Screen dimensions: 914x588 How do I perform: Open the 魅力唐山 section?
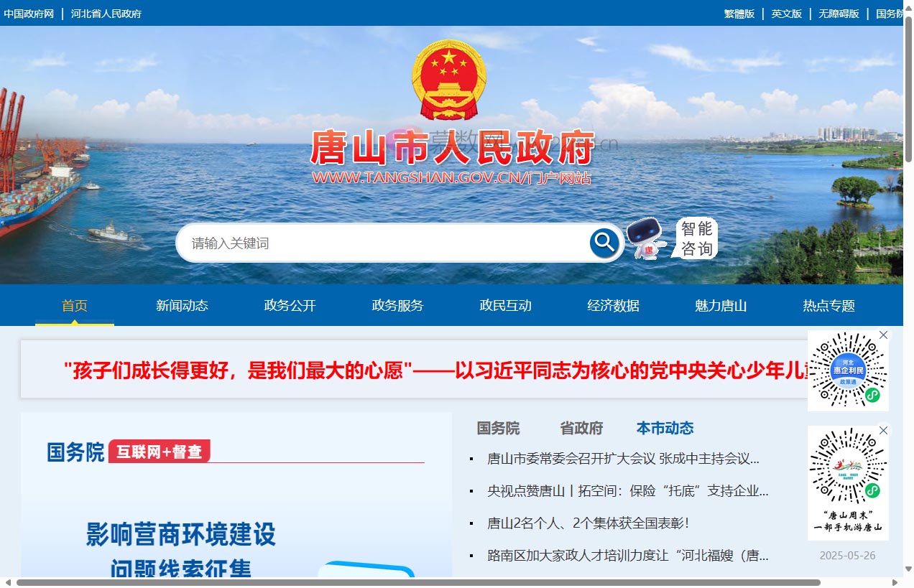[x=721, y=305]
